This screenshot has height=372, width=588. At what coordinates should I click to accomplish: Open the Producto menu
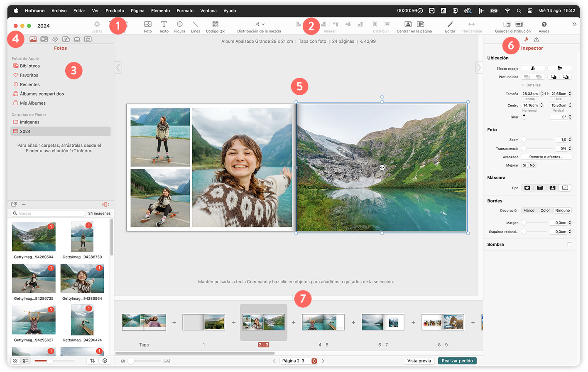point(115,11)
